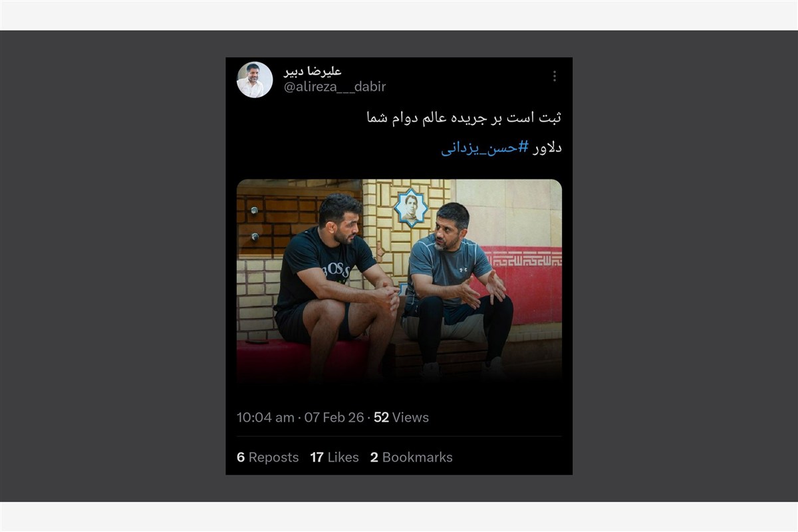Click the 07 Feb 26 date

(334, 418)
